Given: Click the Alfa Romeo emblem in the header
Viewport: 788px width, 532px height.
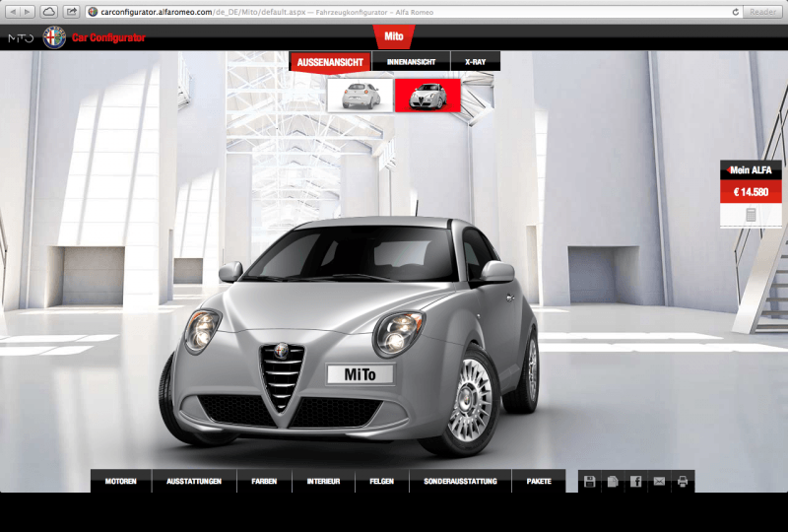Looking at the screenshot, I should pos(54,37).
